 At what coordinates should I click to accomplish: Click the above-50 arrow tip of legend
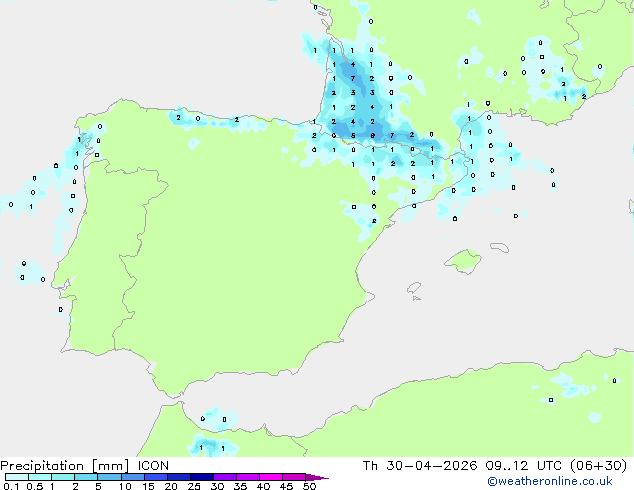[317, 477]
